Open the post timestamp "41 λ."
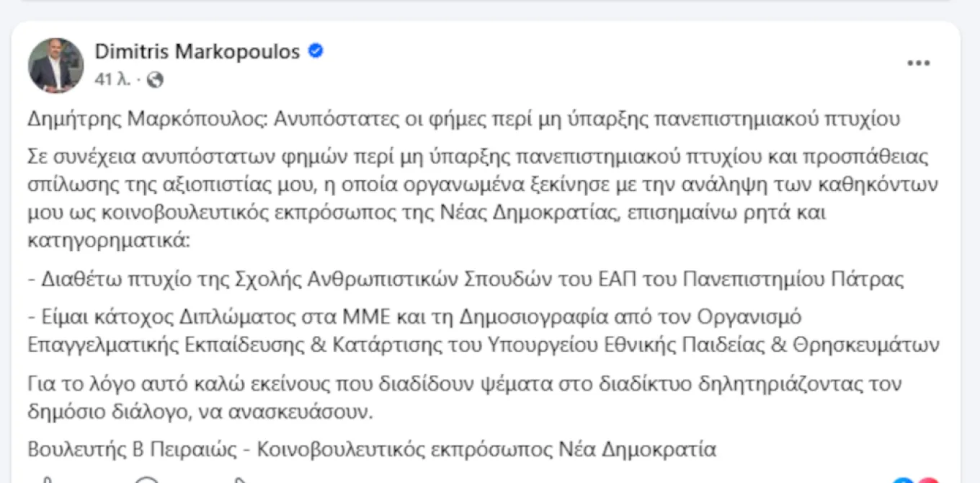The image size is (980, 483). 112,80
